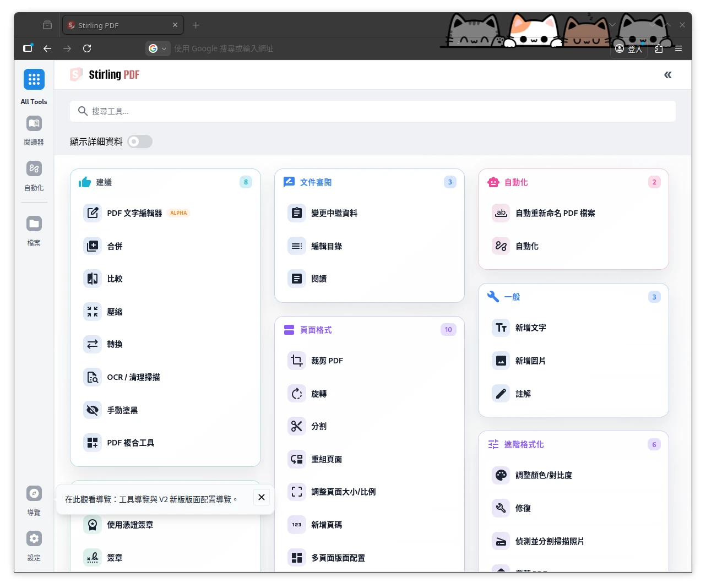The width and height of the screenshot is (706, 588).
Task: Select the 分割 scissors icon
Action: point(297,426)
